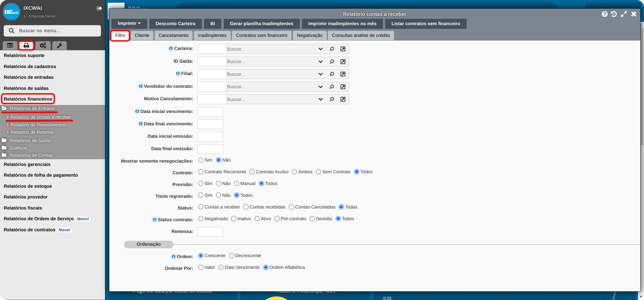Click Imprimir inadimplentes no mês button
This screenshot has height=300, width=644.
coord(342,23)
